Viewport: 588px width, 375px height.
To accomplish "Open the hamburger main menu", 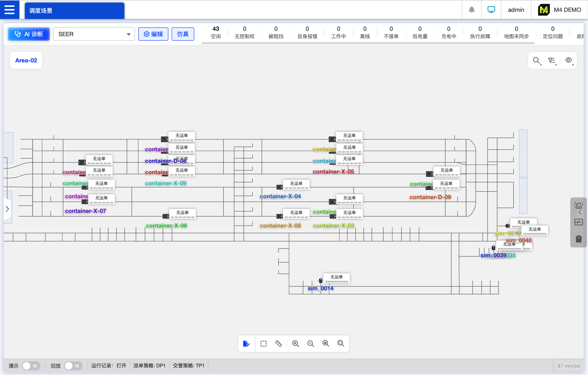I will (x=10, y=10).
